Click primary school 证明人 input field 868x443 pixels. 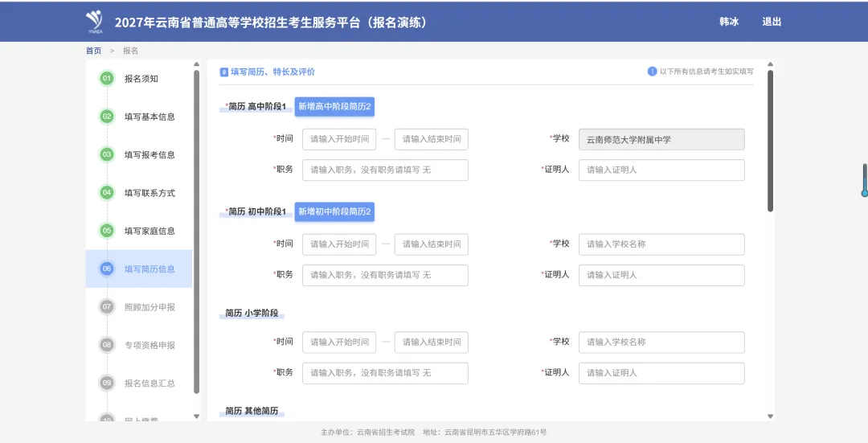click(x=661, y=373)
